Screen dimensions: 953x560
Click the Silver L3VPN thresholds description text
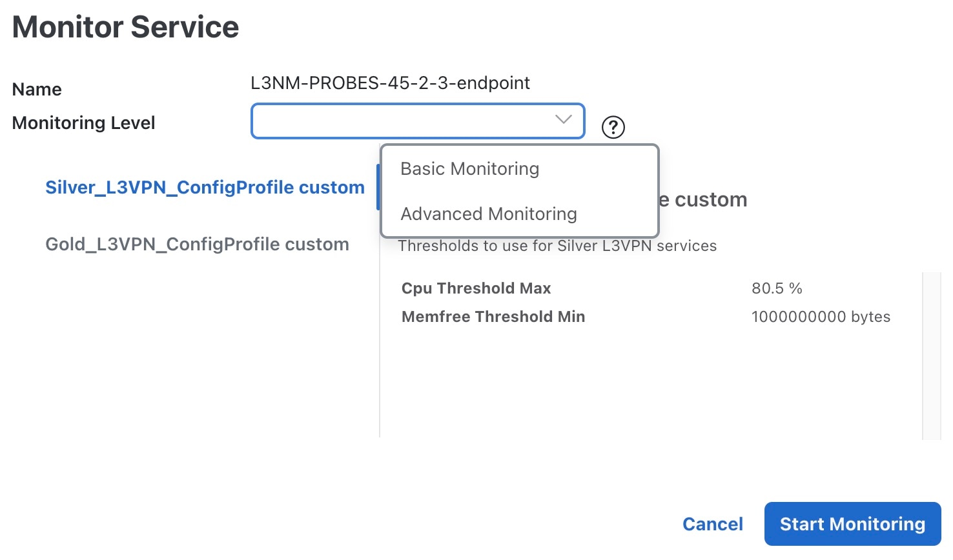tap(557, 246)
